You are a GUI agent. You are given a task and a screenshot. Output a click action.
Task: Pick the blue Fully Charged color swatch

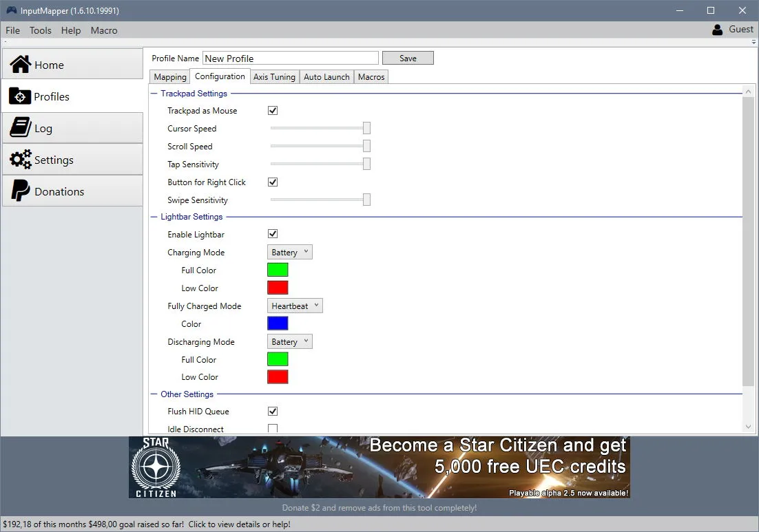coord(278,323)
